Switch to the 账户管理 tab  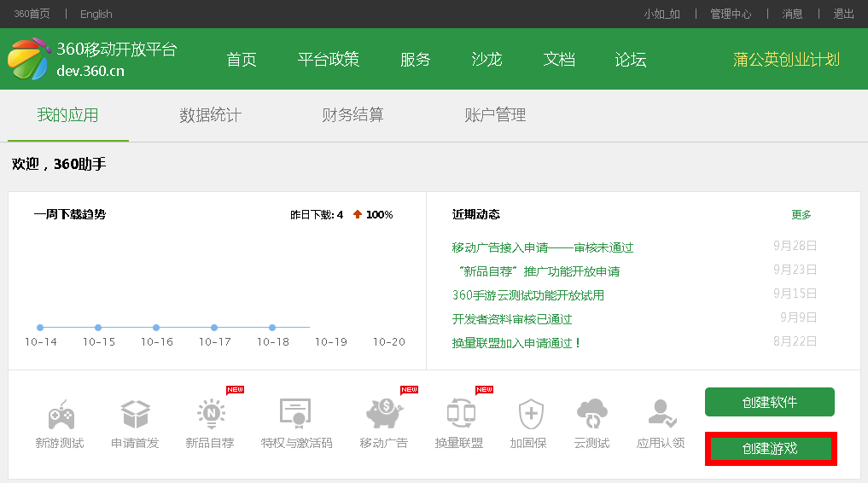click(x=495, y=115)
